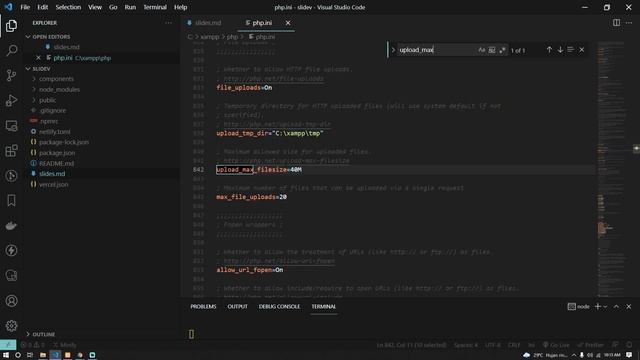Click the xampp breadcrumb segment
Image resolution: width=640 pixels, height=360 pixels.
(210, 37)
